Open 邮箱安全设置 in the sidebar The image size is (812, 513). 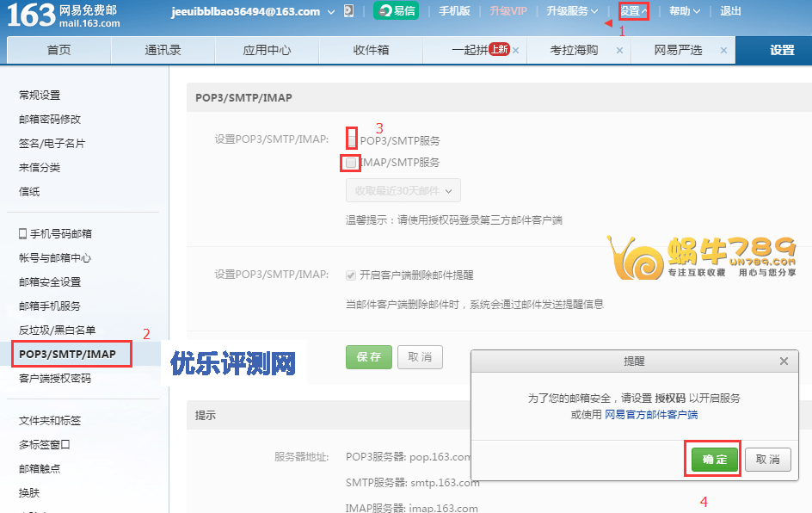(50, 281)
